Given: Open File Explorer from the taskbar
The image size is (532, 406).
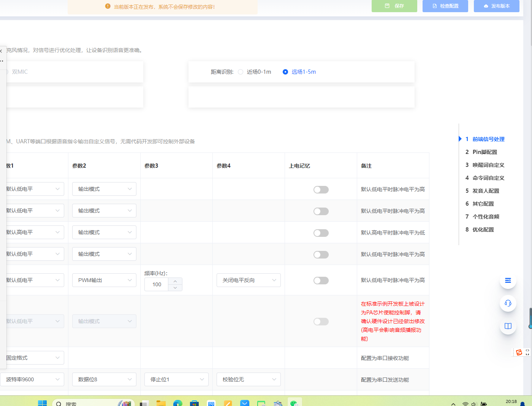Looking at the screenshot, I should click(161, 403).
